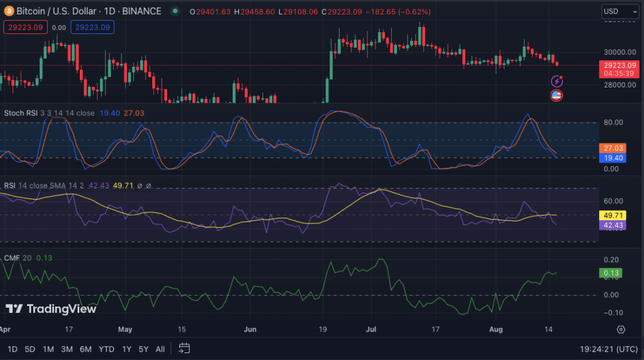Image resolution: width=644 pixels, height=360 pixels.
Task: Click the US flag economic event icon
Action: 557,96
